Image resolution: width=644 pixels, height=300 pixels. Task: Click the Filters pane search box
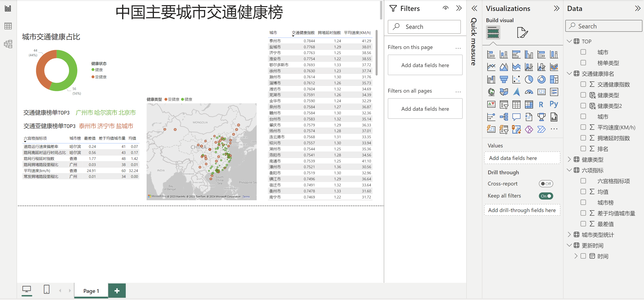point(424,27)
